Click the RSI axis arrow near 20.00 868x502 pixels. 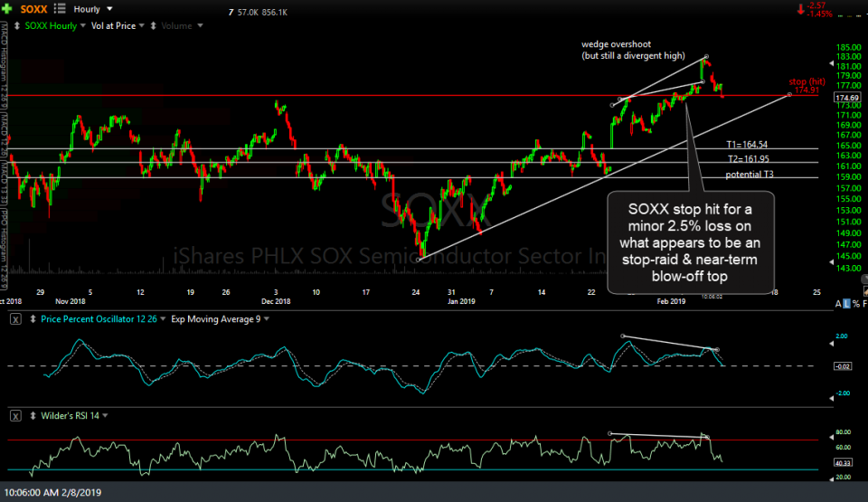click(x=832, y=479)
